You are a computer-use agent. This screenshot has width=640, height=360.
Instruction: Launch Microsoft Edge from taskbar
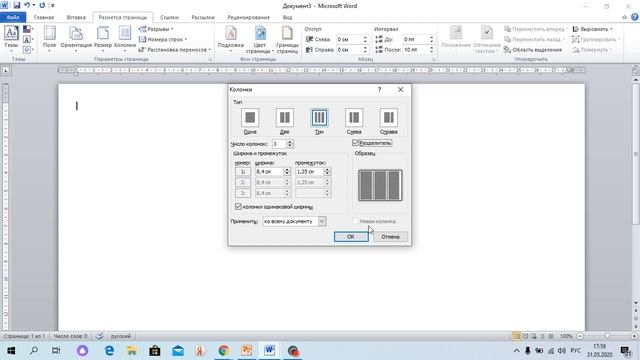109,351
